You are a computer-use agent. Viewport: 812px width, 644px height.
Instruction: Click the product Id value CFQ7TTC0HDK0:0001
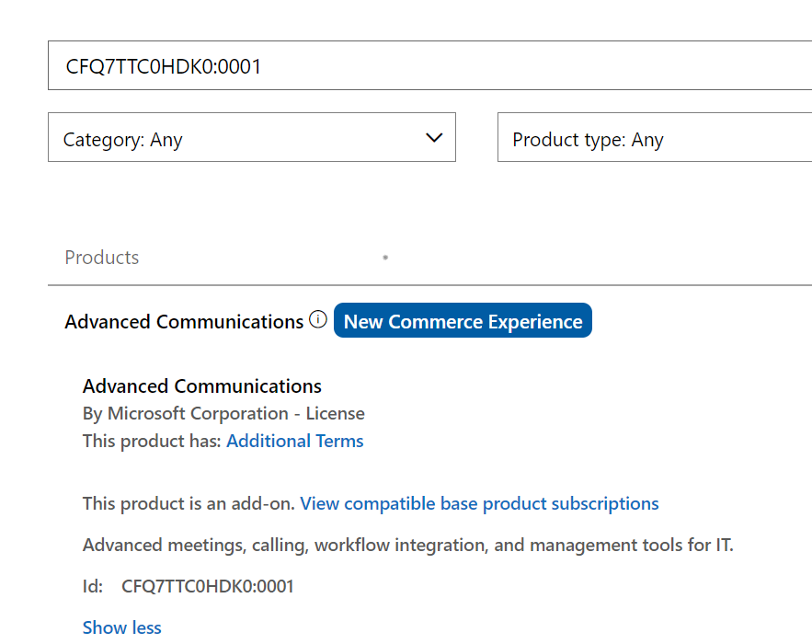pos(208,586)
